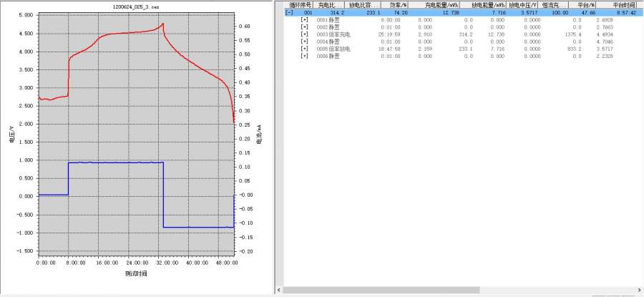This screenshot has height=297, width=644.
Task: Expand step 0002 静置 plus icon
Action: click(304, 27)
